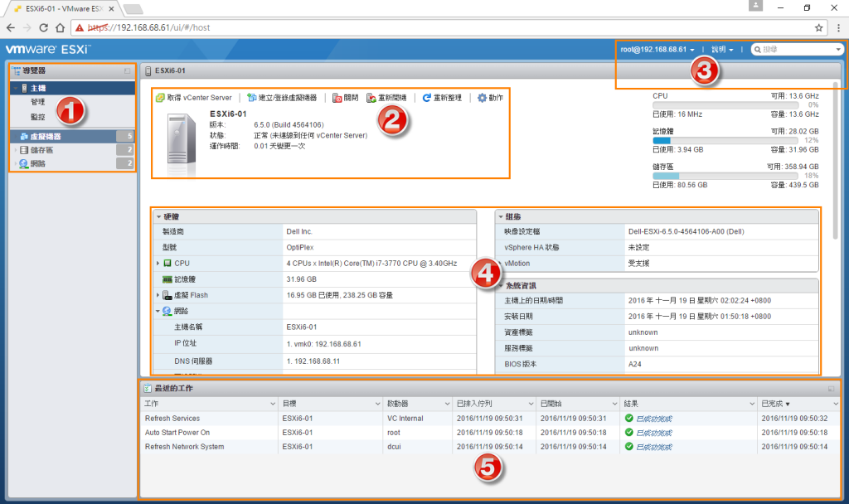This screenshot has height=504, width=849.
Task: Click 建立/登錄虛擬機器 button text
Action: 288,98
